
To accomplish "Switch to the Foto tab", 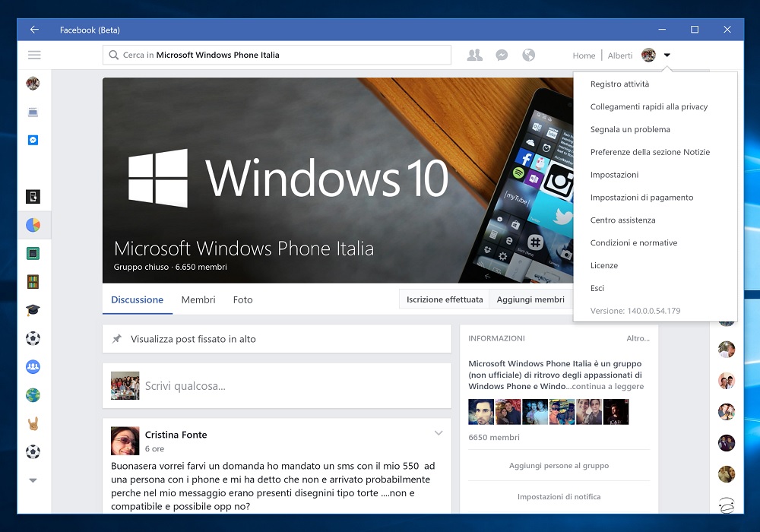I will click(243, 300).
